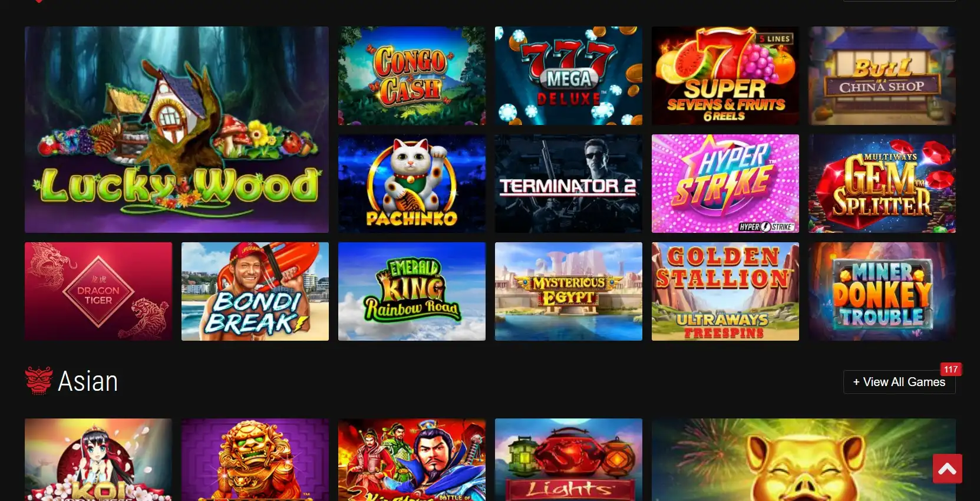Launch the Congo Cash slot
Viewport: 980px width, 501px height.
(412, 75)
